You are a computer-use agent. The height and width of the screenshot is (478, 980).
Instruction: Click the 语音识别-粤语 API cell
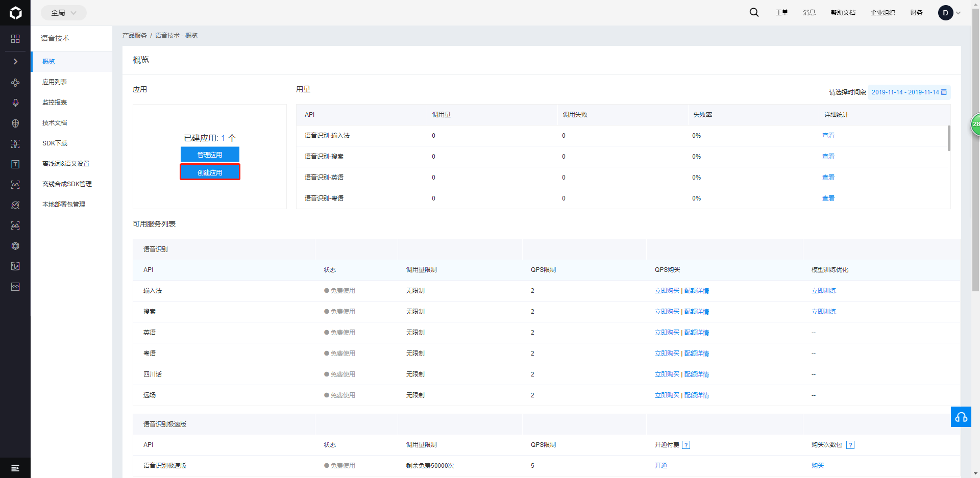324,198
